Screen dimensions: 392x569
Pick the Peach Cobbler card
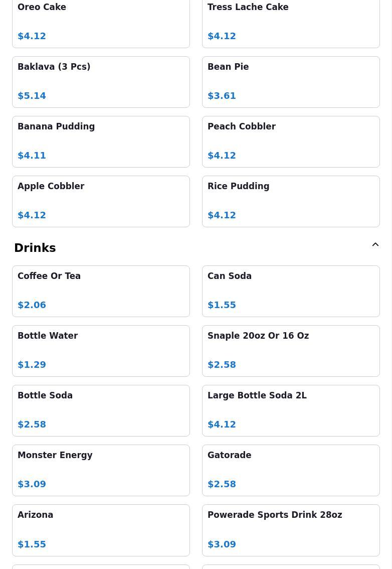tap(291, 142)
